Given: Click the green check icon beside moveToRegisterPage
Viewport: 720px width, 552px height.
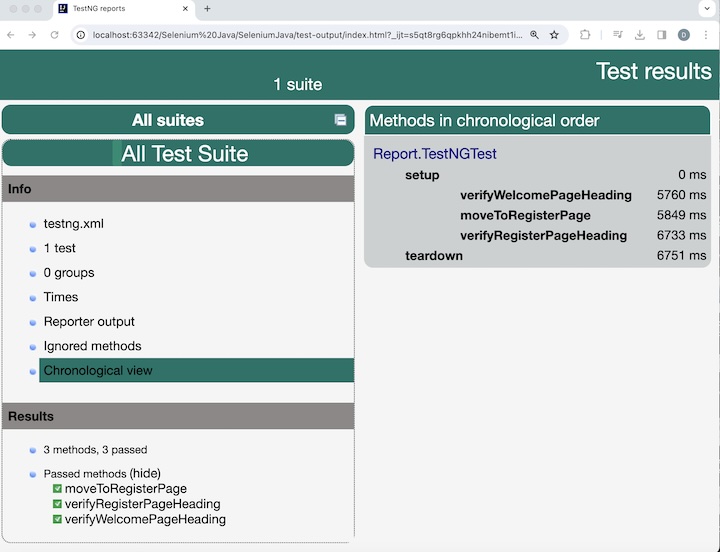Looking at the screenshot, I should pos(57,488).
